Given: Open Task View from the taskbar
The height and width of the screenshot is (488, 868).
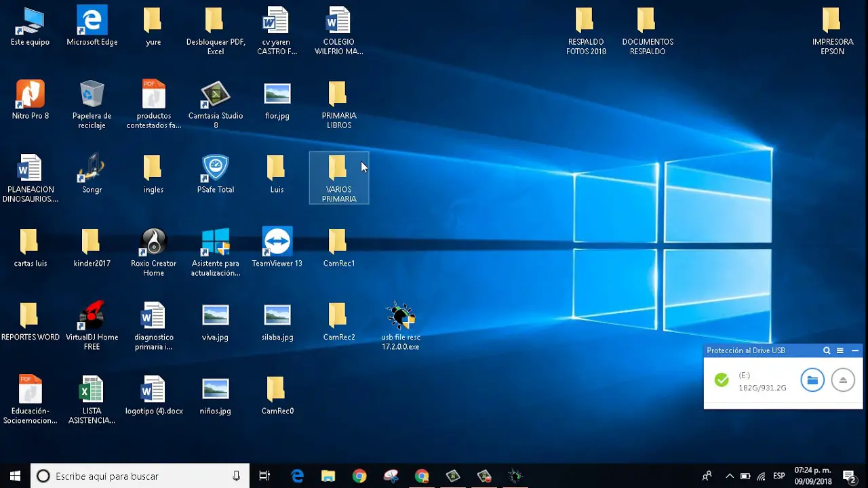Looking at the screenshot, I should click(x=264, y=476).
